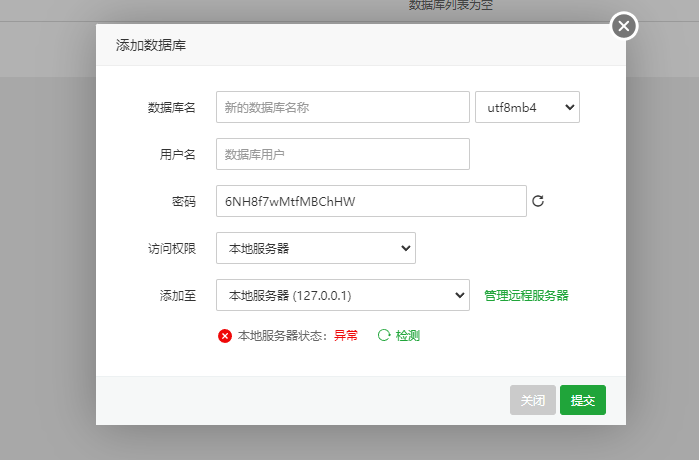The height and width of the screenshot is (460, 699).
Task: Focus the 数据库名 input field
Action: pos(343,107)
